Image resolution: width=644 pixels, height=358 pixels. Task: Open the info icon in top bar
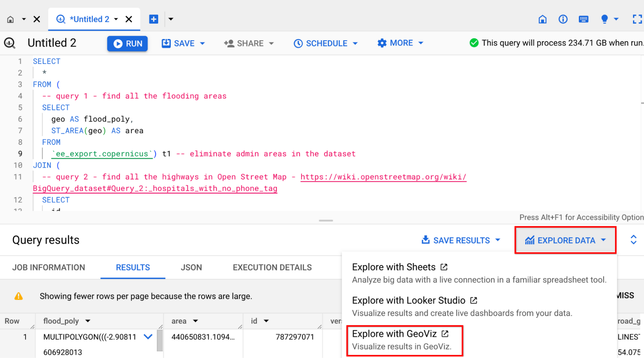pyautogui.click(x=563, y=19)
